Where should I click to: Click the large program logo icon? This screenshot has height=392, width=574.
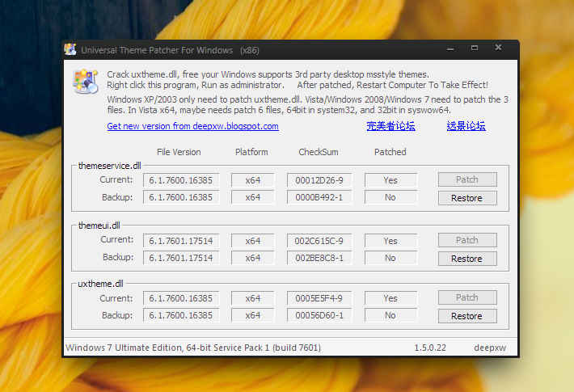click(86, 82)
